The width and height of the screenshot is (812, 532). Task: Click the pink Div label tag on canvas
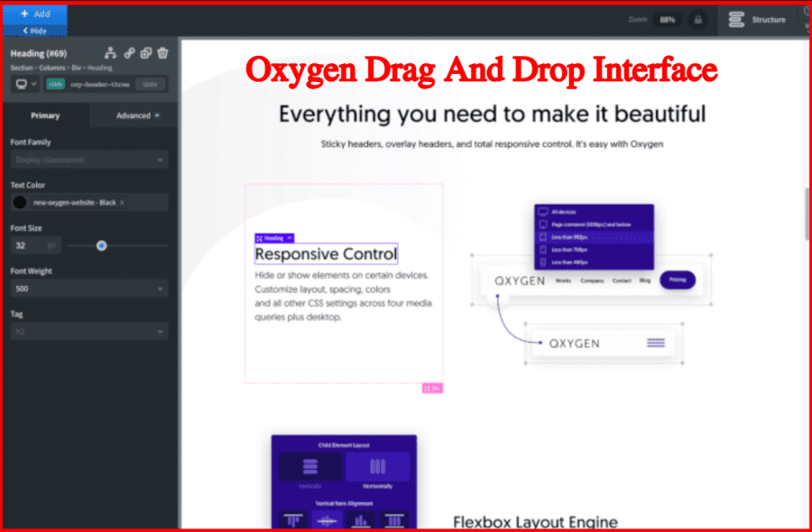click(432, 388)
